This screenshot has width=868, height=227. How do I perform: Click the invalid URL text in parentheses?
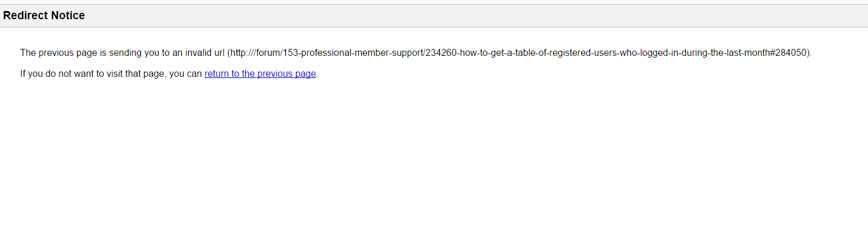(x=519, y=52)
